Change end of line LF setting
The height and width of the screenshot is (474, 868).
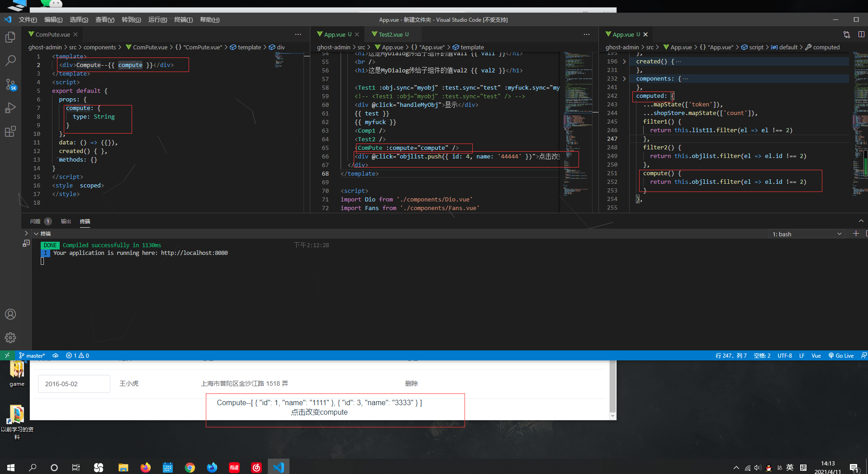802,355
